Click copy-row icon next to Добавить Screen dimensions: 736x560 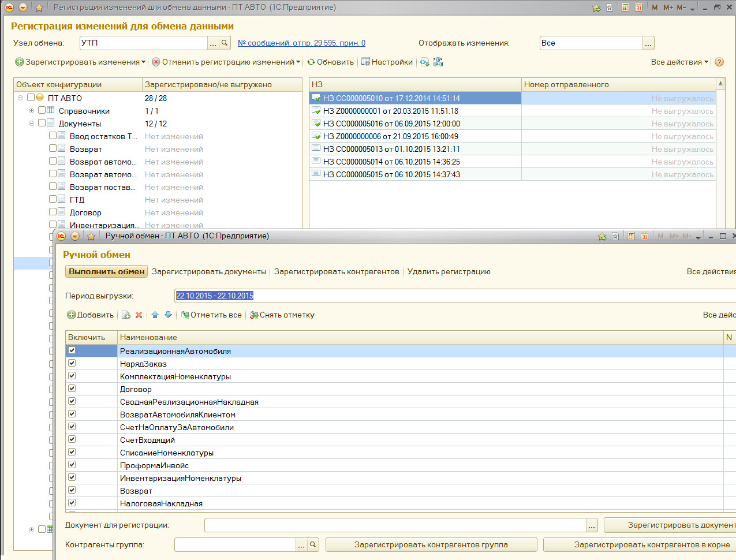[126, 315]
